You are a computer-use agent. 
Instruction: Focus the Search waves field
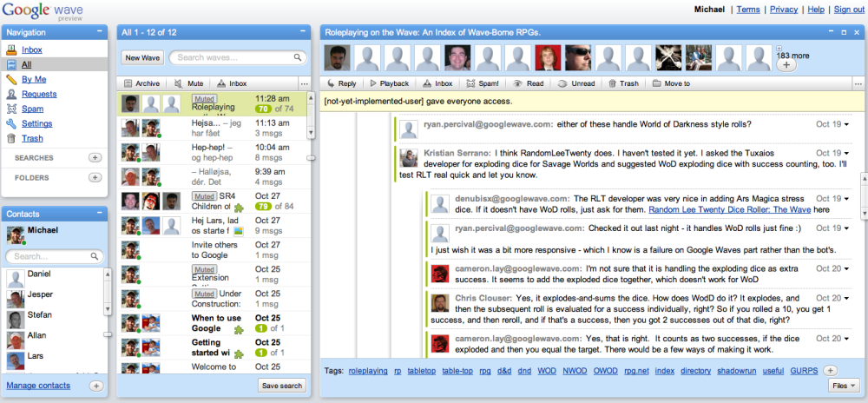coord(238,57)
